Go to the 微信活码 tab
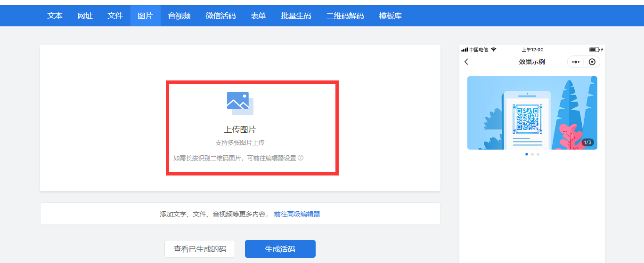The image size is (644, 263). coord(221,16)
